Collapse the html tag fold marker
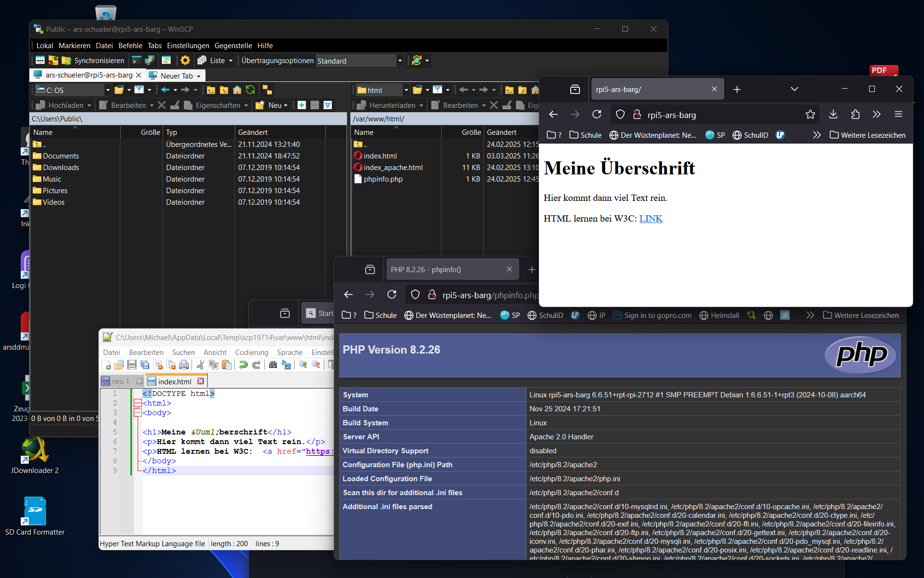 (138, 403)
